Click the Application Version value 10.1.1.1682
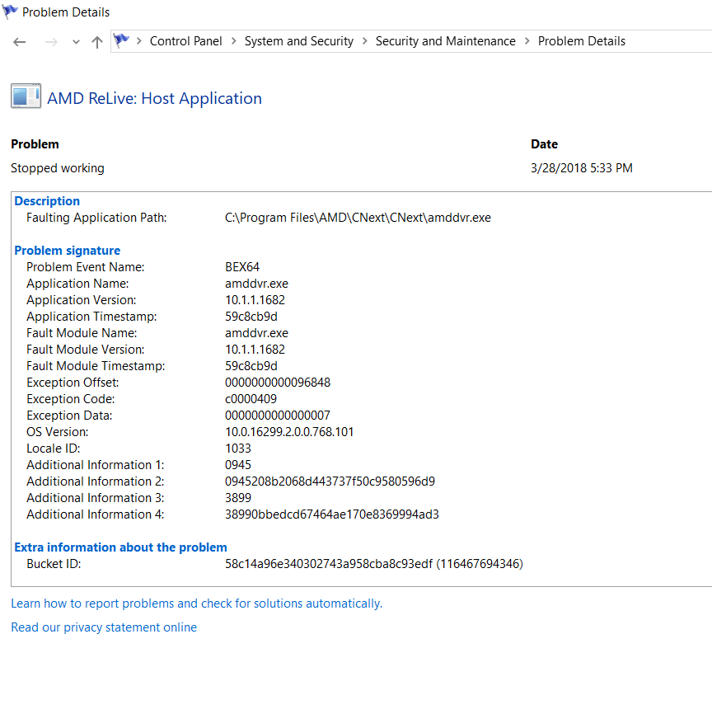Image resolution: width=712 pixels, height=728 pixels. tap(255, 300)
